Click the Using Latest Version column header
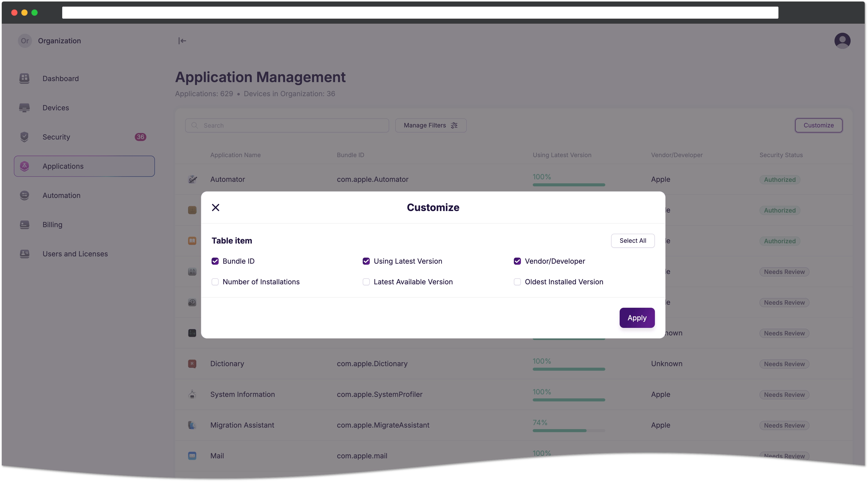 coord(562,155)
